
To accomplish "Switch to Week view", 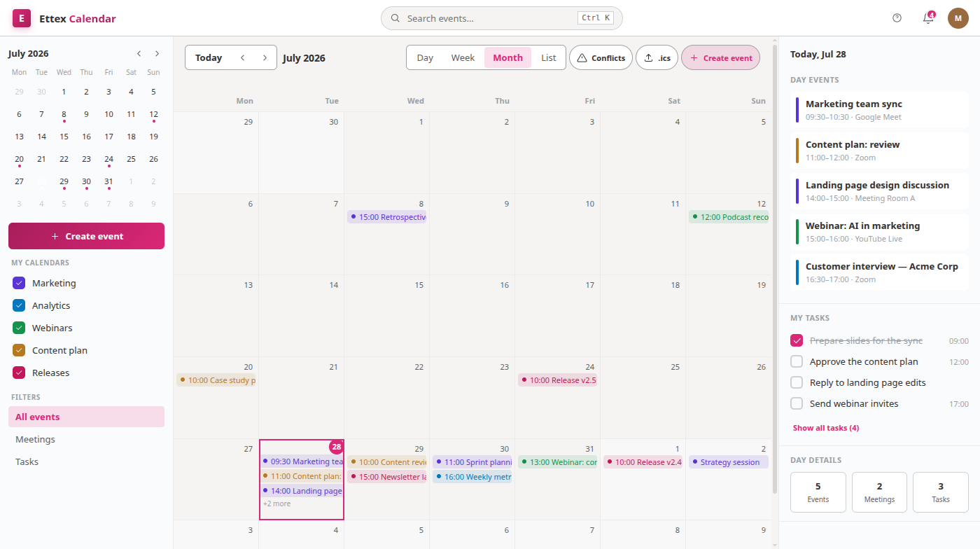I will pos(463,58).
